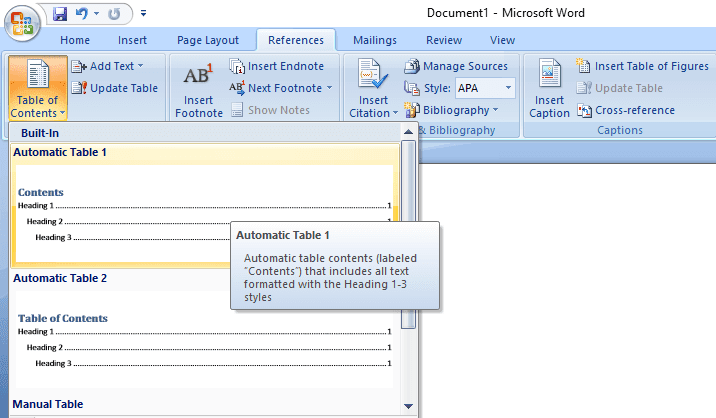
Task: Open the APA citation style combo box
Action: pos(485,88)
